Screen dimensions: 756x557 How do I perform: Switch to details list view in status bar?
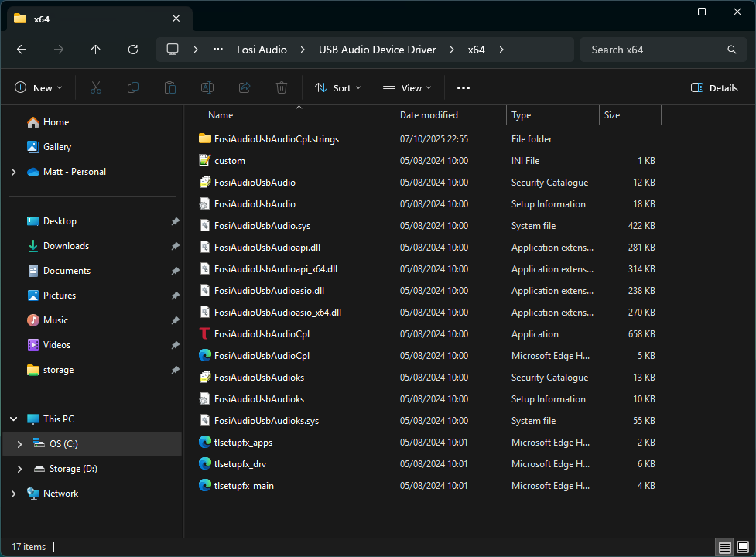[x=725, y=547]
